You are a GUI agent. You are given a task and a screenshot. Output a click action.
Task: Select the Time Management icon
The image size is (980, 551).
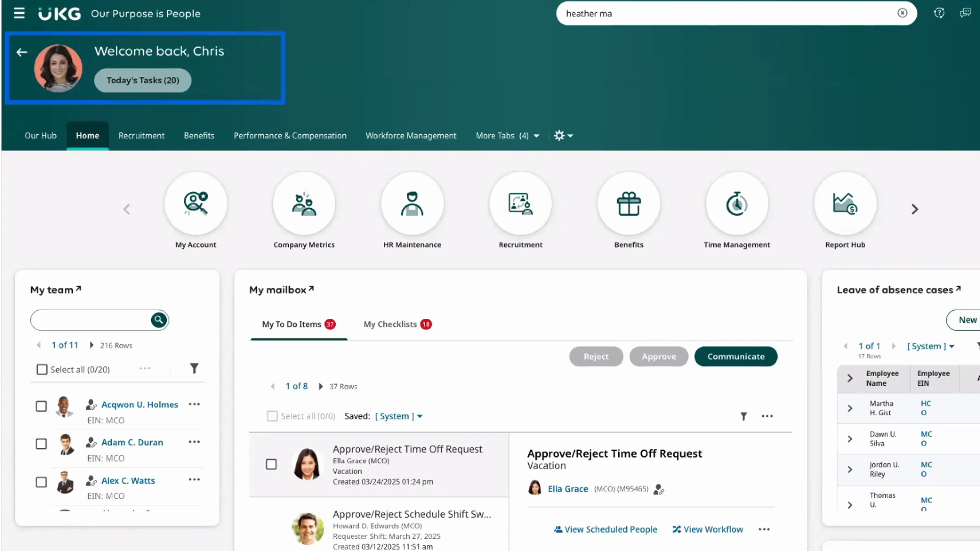pos(737,203)
